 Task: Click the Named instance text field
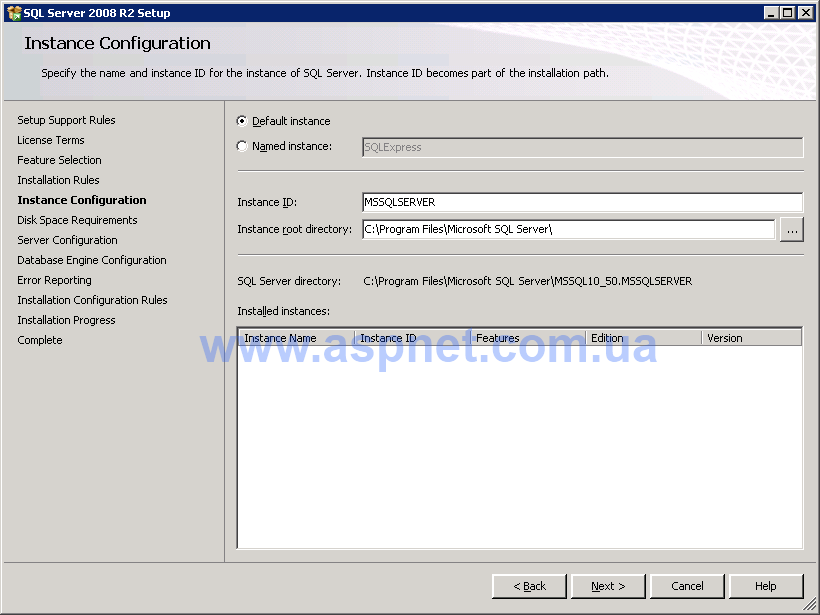pos(582,147)
